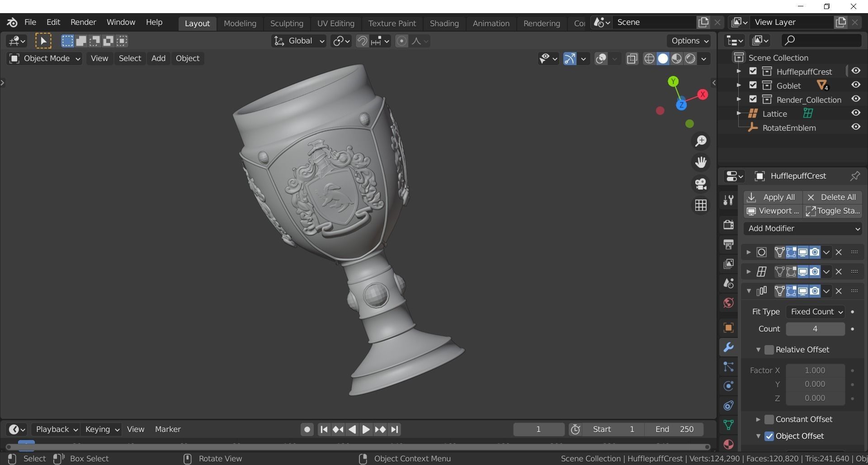Image resolution: width=868 pixels, height=465 pixels.
Task: Open the Object Mode dropdown
Action: 44,58
